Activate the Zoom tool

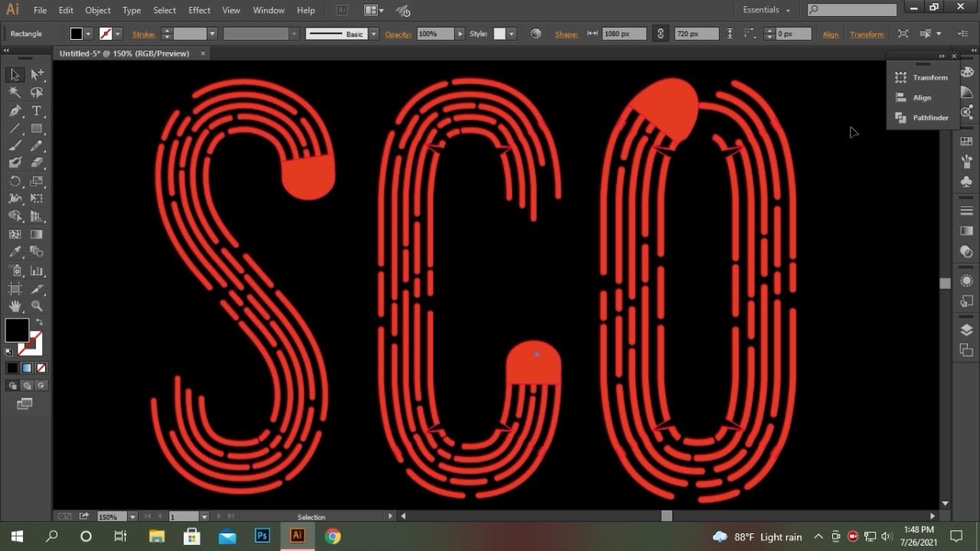click(x=37, y=306)
